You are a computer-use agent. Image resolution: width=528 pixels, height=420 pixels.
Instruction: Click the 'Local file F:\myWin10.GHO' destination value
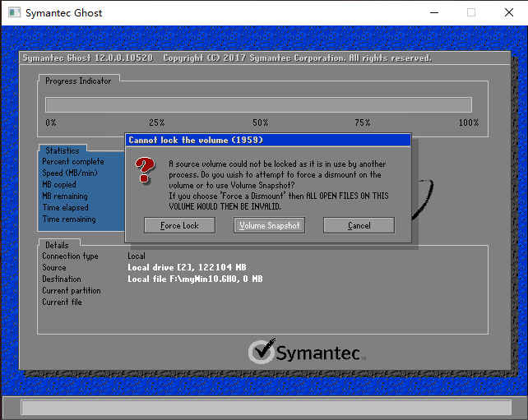coord(195,279)
